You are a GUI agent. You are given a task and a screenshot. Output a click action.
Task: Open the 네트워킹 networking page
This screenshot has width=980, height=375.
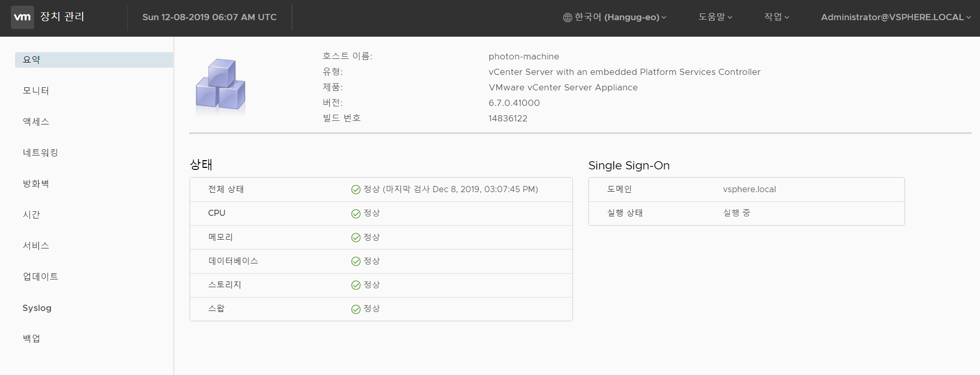click(40, 153)
